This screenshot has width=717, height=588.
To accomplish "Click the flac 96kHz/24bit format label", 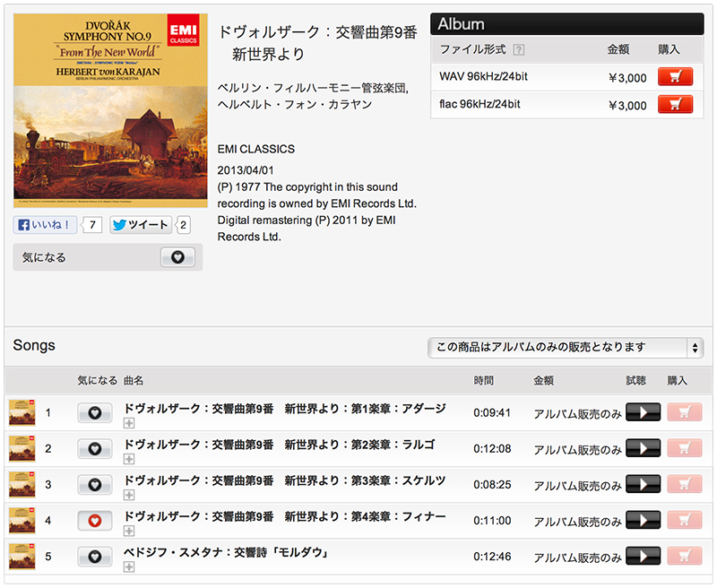I will pyautogui.click(x=479, y=104).
